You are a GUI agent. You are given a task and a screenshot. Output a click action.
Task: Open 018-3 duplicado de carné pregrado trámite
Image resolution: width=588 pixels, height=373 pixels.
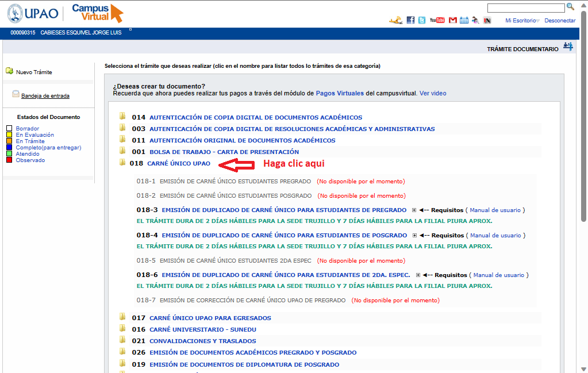284,210
